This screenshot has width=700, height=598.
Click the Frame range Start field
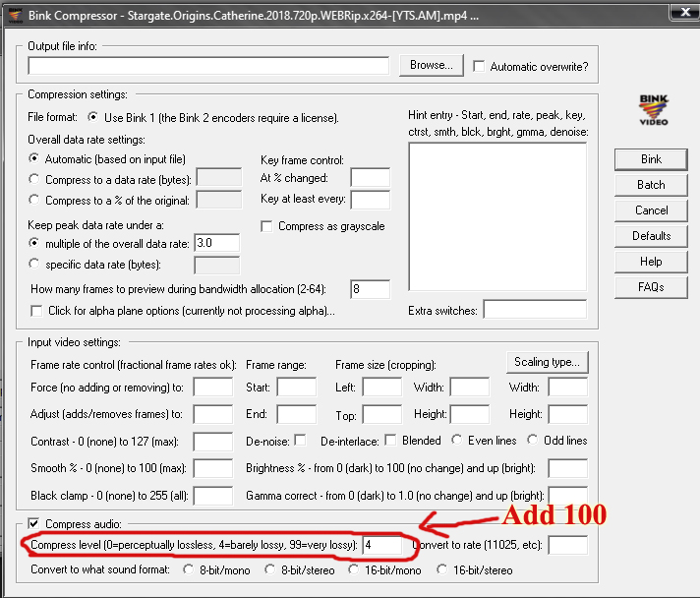297,388
